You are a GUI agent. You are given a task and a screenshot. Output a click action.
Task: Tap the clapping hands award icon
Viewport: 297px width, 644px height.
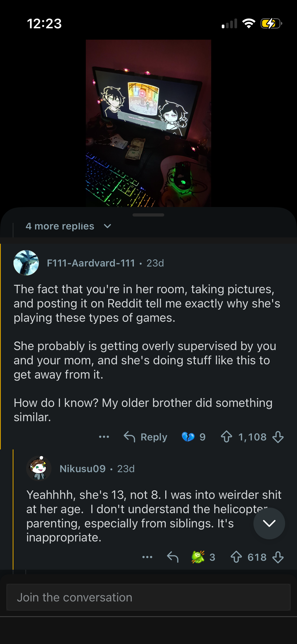(198, 557)
